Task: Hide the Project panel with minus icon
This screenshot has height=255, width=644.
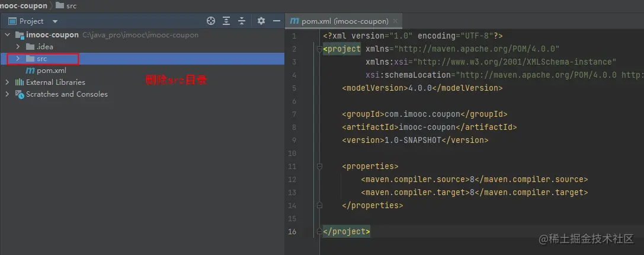Action: [277, 21]
